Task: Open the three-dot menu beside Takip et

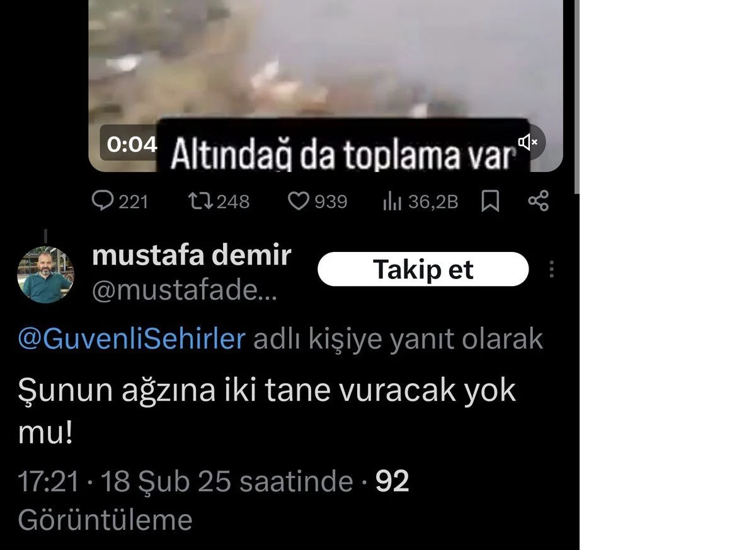Action: tap(552, 269)
